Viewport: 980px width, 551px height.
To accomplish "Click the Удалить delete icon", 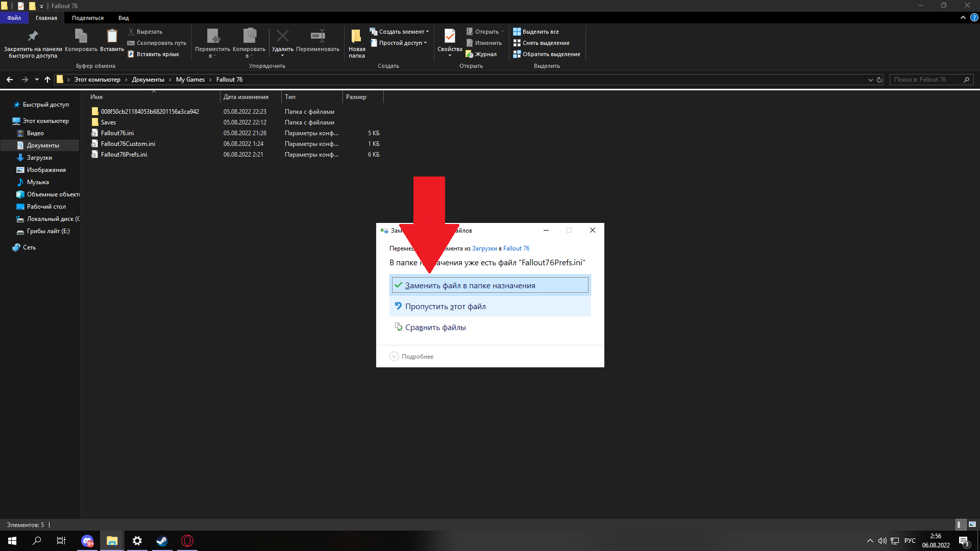I will click(x=282, y=36).
